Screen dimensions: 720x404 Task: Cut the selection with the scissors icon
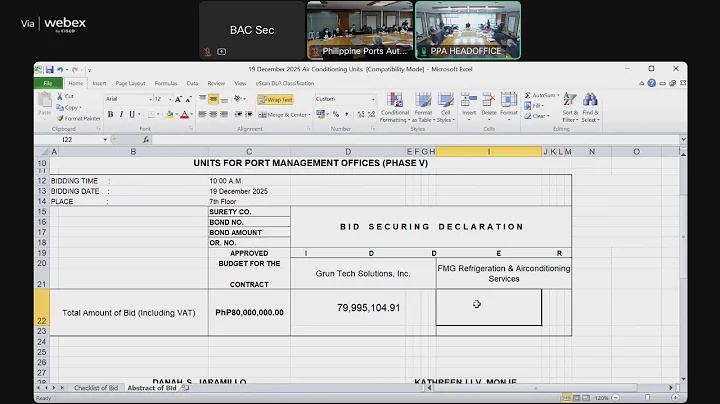[60, 96]
